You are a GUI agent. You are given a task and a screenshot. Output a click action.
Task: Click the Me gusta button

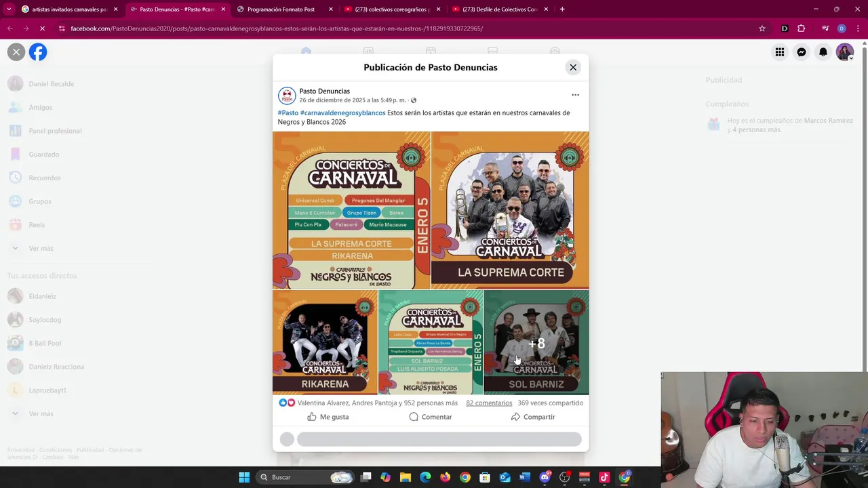click(x=328, y=417)
